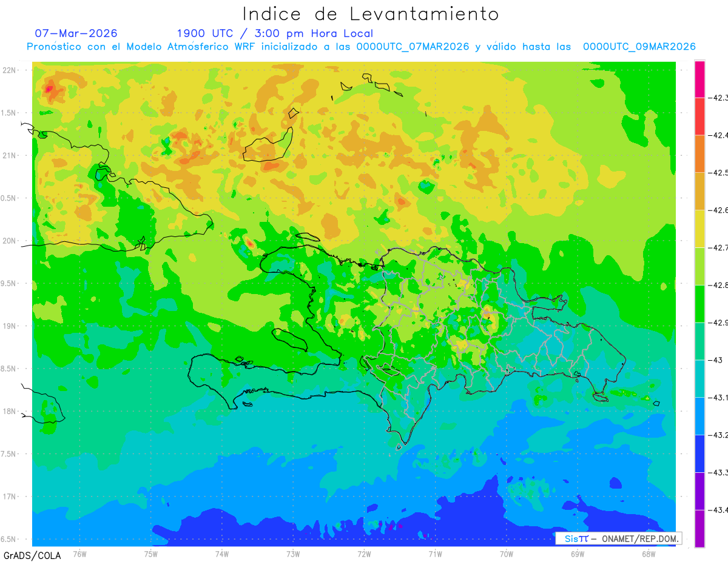Click the 'Indice de Levantamiento' map title

point(371,14)
